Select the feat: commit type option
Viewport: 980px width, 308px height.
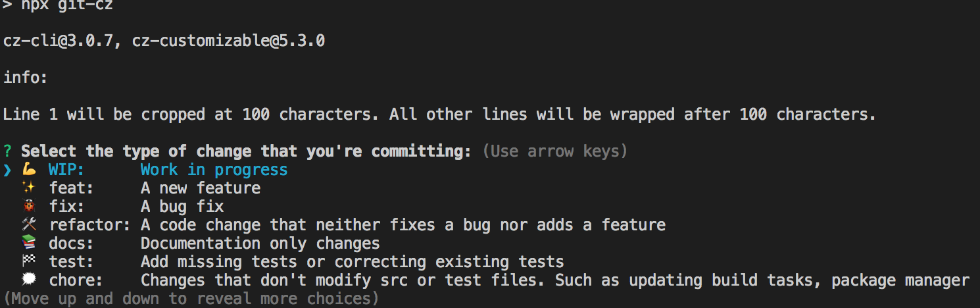71,188
